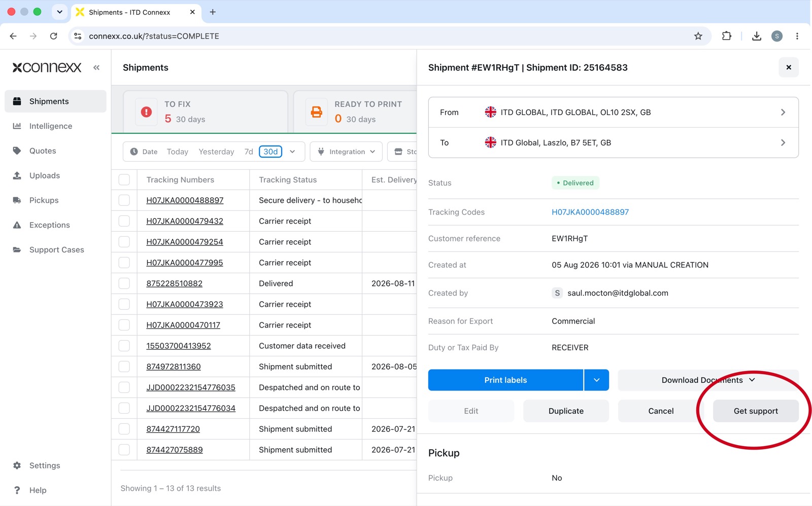Click the Support Cases folder icon
This screenshot has height=506, width=812.
(x=17, y=249)
